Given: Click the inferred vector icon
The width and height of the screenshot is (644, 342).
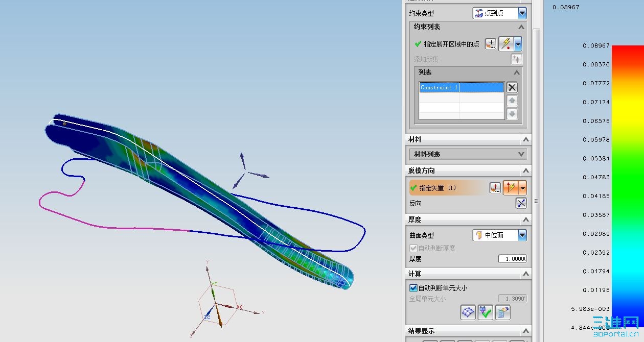Looking at the screenshot, I should point(511,188).
